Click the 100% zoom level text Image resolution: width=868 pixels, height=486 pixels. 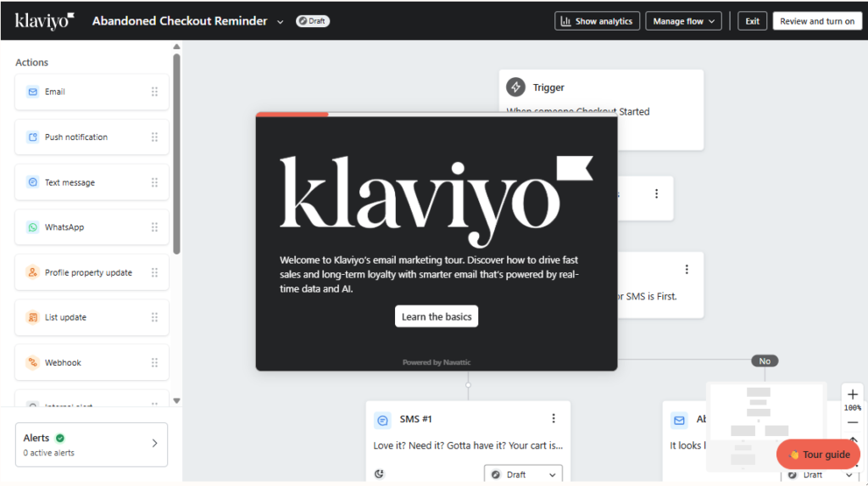[x=853, y=408]
